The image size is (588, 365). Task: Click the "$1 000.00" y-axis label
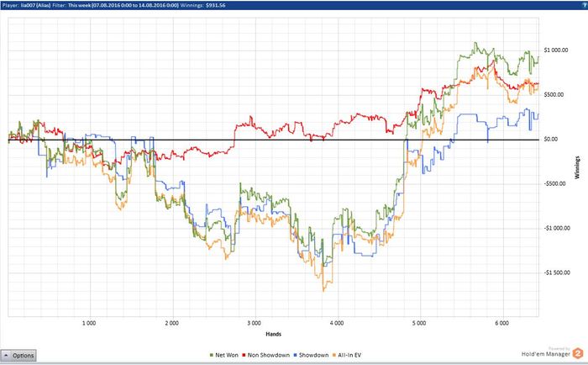coord(556,50)
